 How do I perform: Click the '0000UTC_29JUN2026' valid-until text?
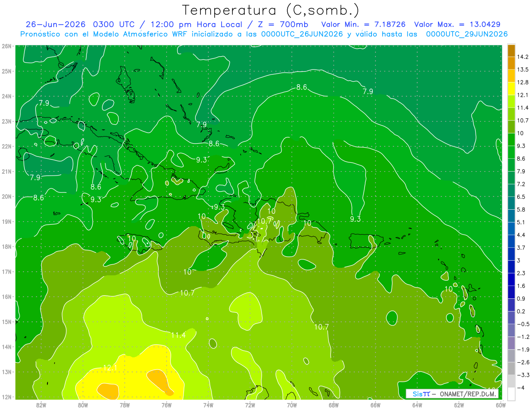coord(466,34)
